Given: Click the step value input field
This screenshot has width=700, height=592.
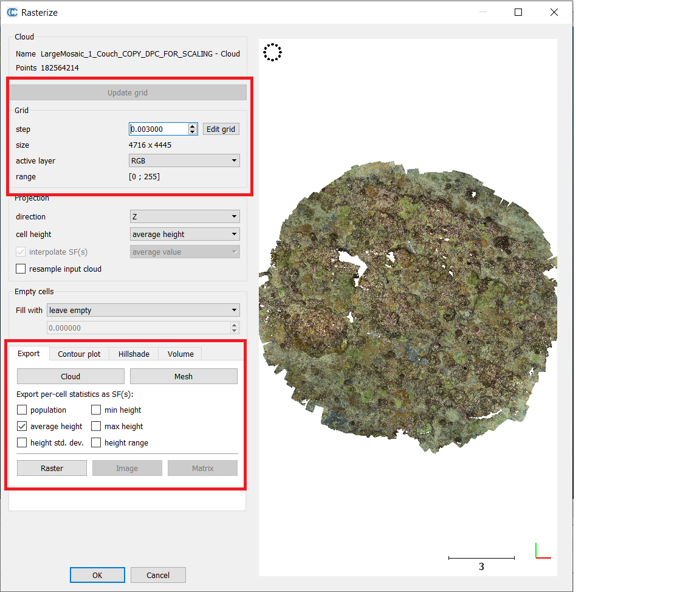Looking at the screenshot, I should pos(158,129).
